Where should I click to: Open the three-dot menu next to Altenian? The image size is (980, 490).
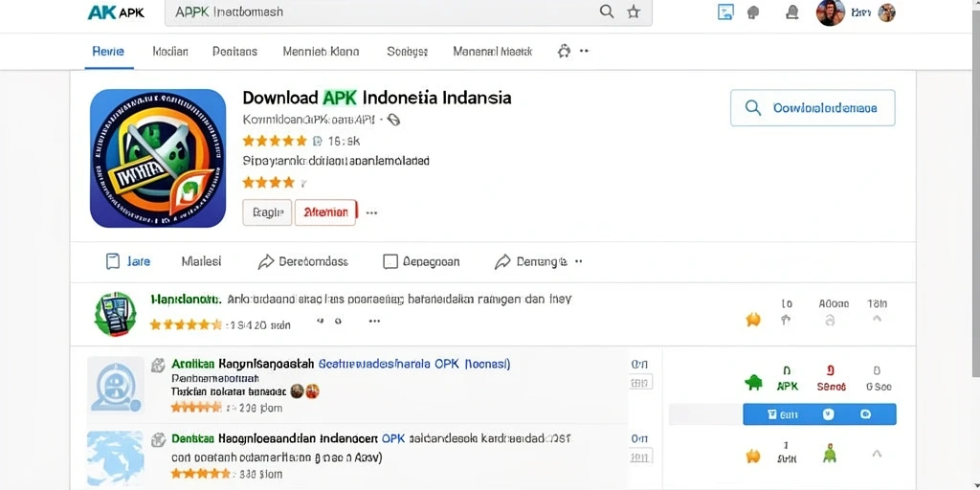pos(371,212)
